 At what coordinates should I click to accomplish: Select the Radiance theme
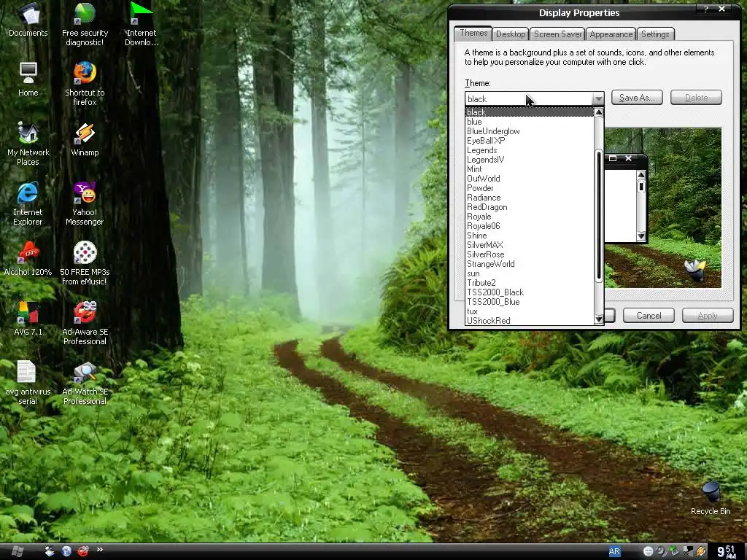[x=530, y=198]
